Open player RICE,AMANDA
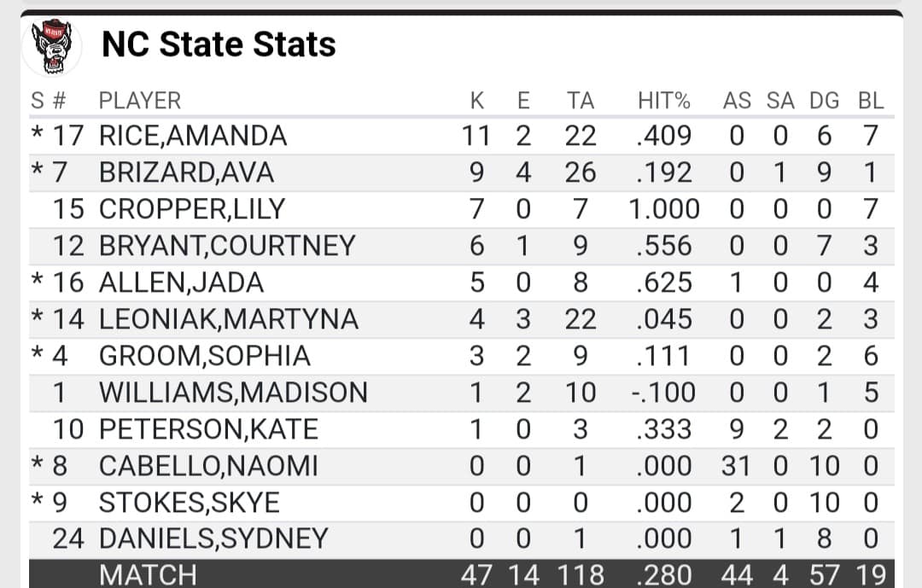This screenshot has height=588, width=922. (x=193, y=137)
